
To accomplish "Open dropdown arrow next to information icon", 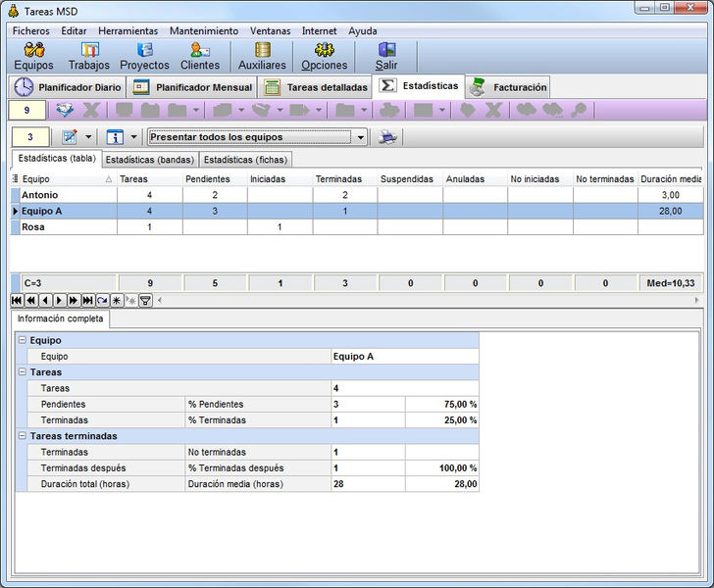I will [x=133, y=137].
